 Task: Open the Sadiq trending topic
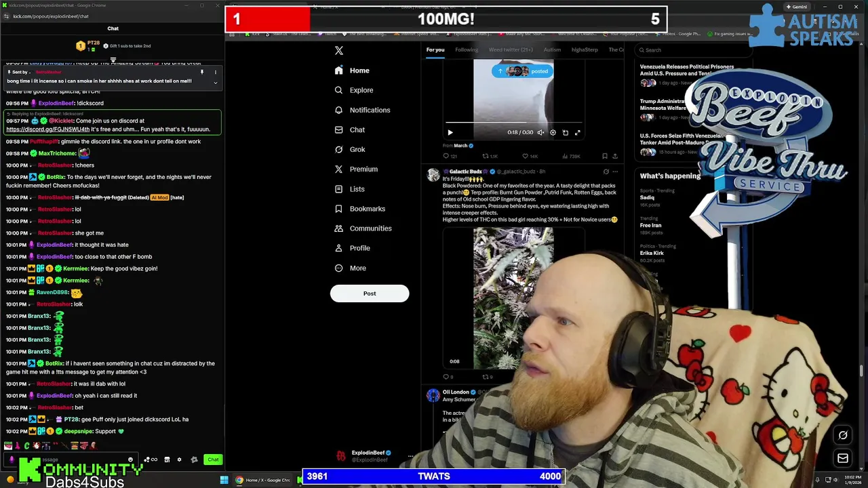pyautogui.click(x=656, y=197)
